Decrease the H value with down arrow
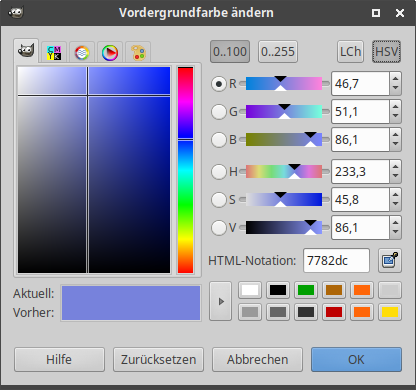The height and width of the screenshot is (390, 416). [x=395, y=177]
